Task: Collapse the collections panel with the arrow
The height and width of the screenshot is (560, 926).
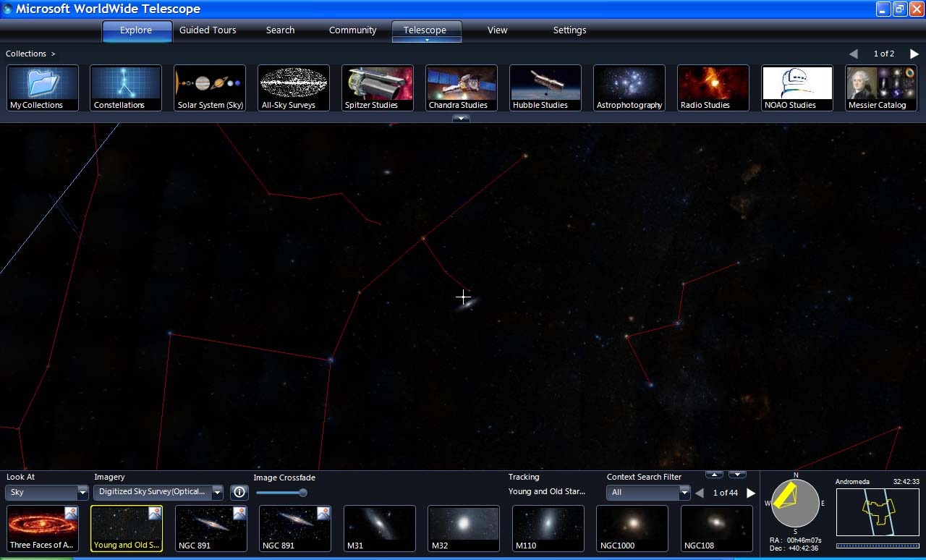Action: pyautogui.click(x=461, y=118)
